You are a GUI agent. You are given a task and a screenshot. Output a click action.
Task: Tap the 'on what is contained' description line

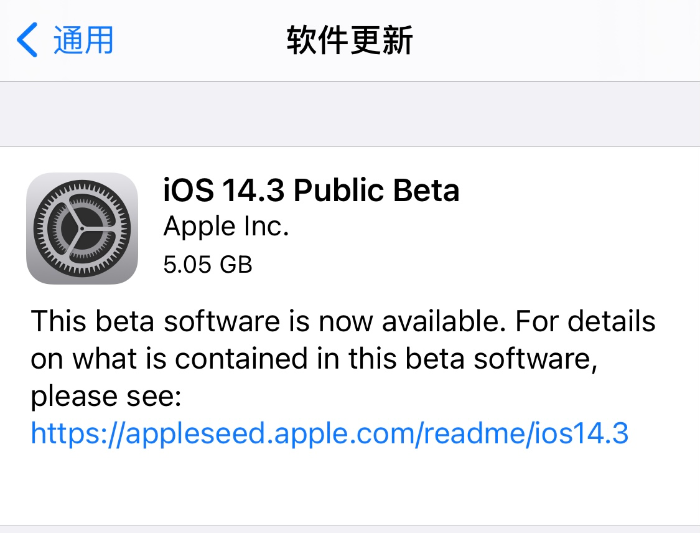(314, 358)
